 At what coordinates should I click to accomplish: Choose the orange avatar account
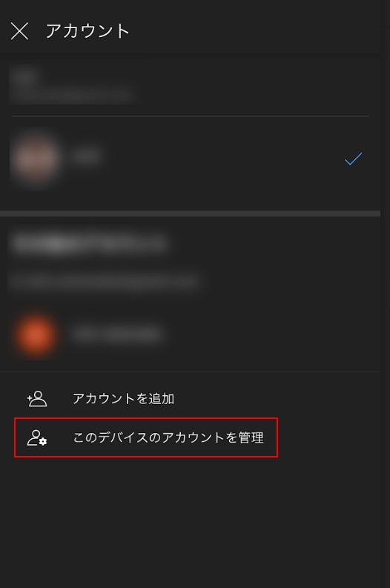pyautogui.click(x=36, y=334)
